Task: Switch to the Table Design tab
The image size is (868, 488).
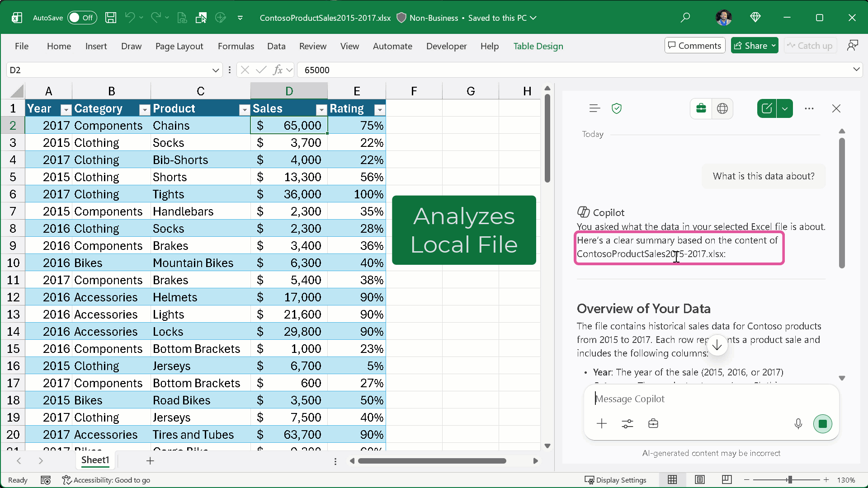Action: [x=538, y=46]
